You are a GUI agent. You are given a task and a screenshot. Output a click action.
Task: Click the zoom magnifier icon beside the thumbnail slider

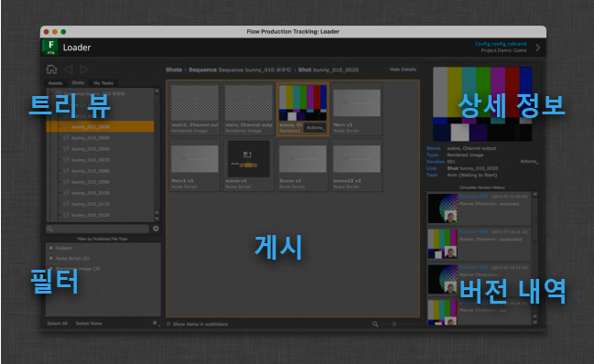click(375, 325)
